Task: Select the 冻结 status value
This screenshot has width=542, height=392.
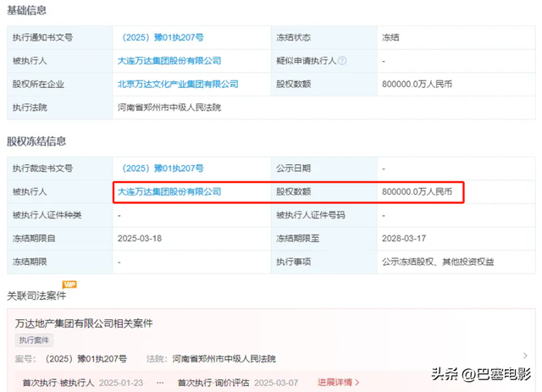Action: [x=390, y=37]
